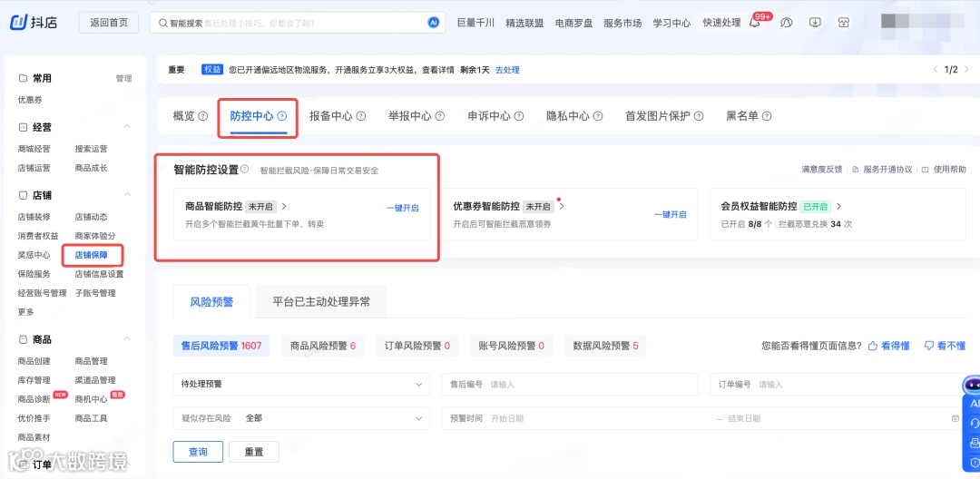Open 巨量千川 in top navigation
The width and height of the screenshot is (980, 479).
tap(475, 23)
